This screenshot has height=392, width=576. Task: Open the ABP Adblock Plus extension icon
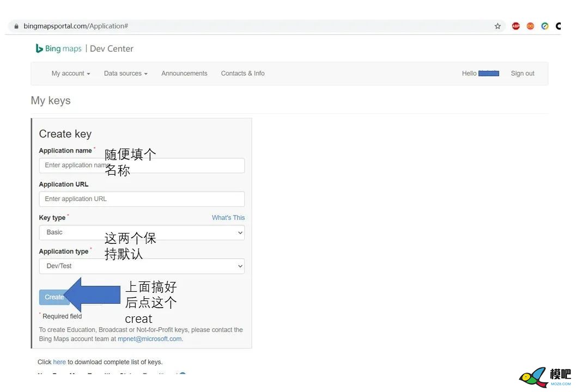click(516, 26)
